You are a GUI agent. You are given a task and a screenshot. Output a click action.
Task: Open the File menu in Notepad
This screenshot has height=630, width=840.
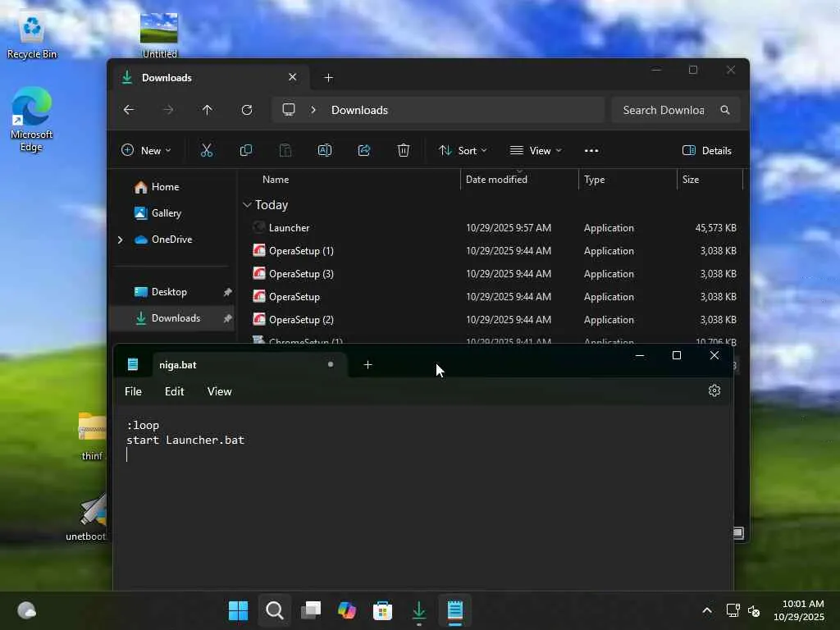[134, 391]
